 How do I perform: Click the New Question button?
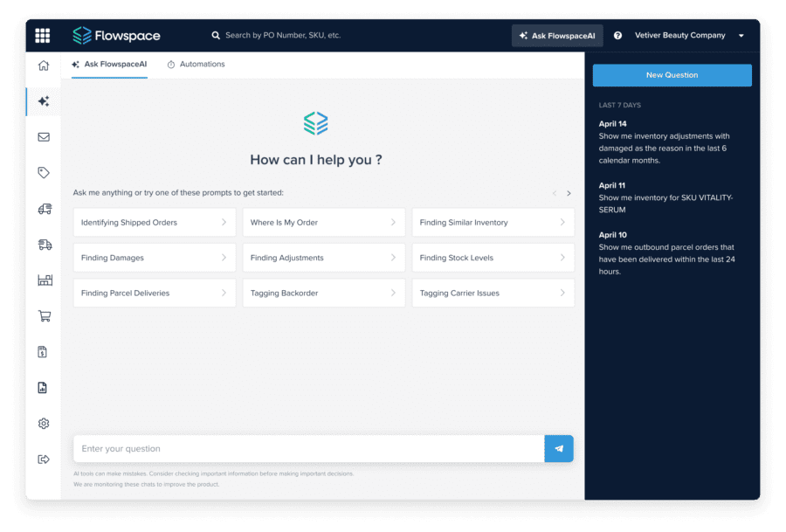pos(672,75)
